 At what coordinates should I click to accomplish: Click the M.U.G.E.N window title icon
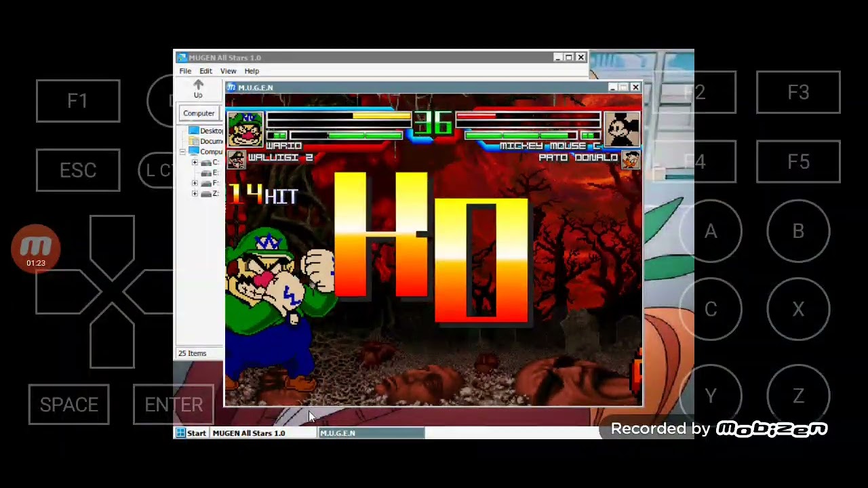231,87
